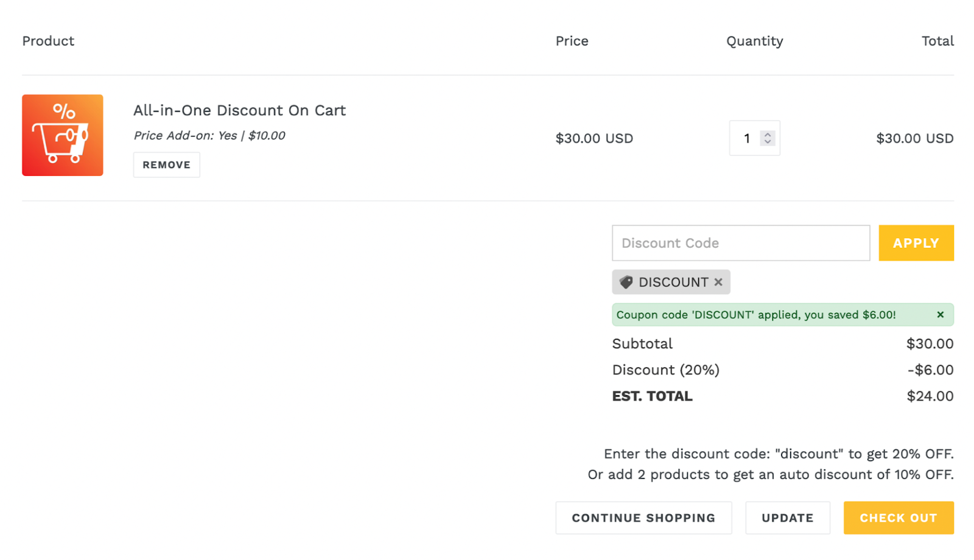Click the Continue Shopping button
Screen dimensions: 974x560
click(x=643, y=518)
